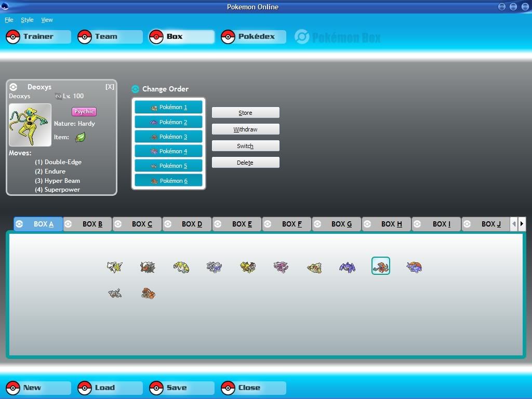Click the Lv. 100 level text
This screenshot has height=399, width=532.
click(73, 96)
